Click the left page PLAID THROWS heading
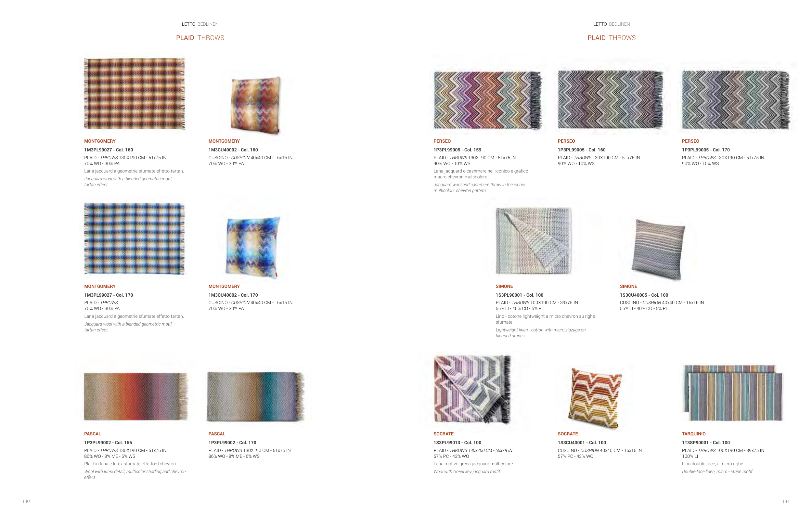This screenshot has width=812, height=528. point(200,38)
